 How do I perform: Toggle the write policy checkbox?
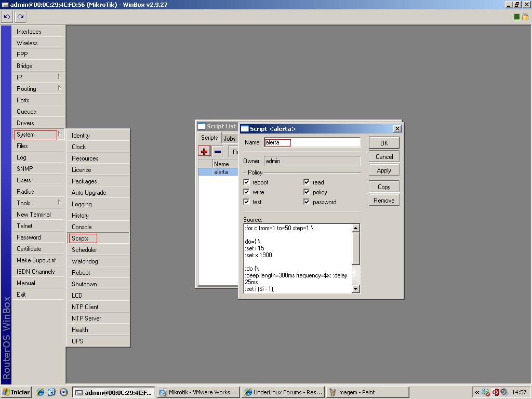246,192
